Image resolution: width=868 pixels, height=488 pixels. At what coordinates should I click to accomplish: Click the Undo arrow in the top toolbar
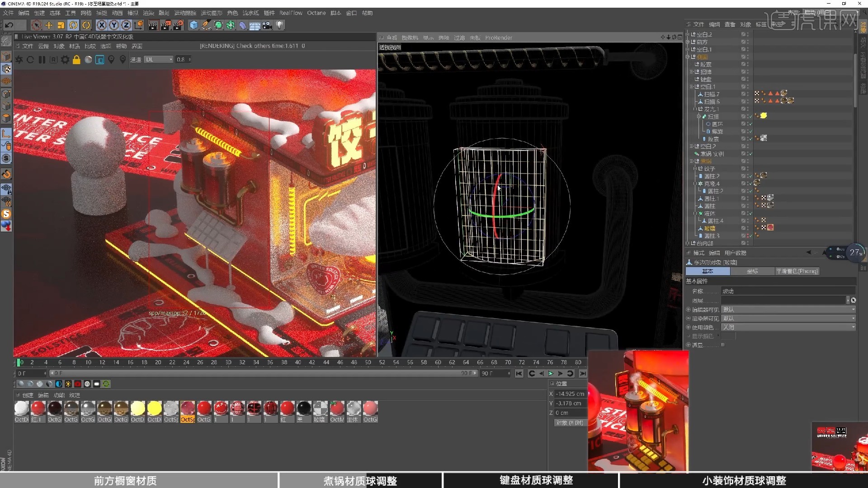[9, 25]
